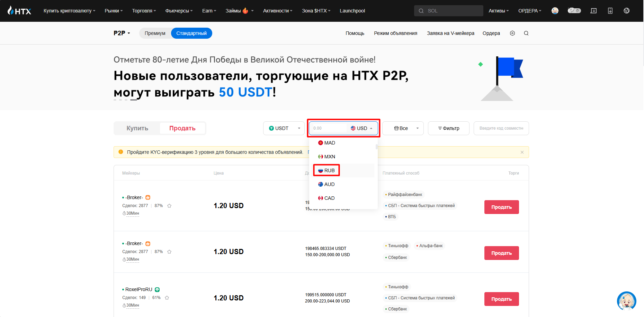Click the verified badge next to RoxelProRU

tap(157, 290)
